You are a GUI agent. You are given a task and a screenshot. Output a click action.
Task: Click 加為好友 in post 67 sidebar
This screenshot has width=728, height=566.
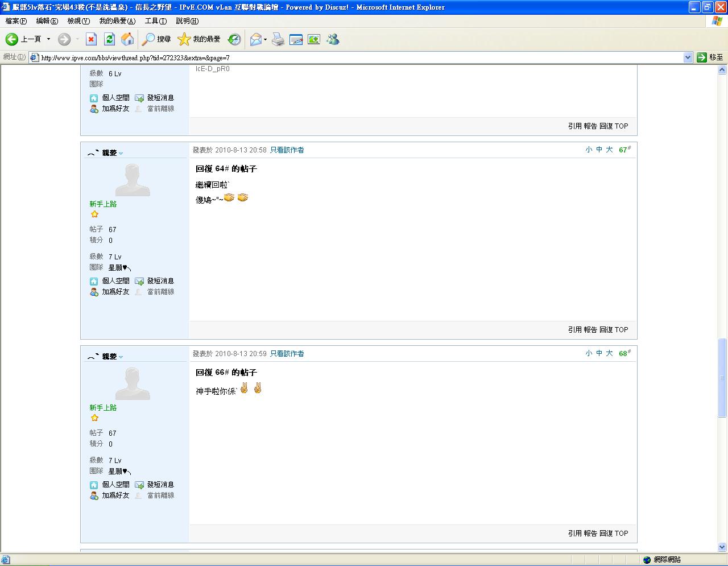pos(115,292)
